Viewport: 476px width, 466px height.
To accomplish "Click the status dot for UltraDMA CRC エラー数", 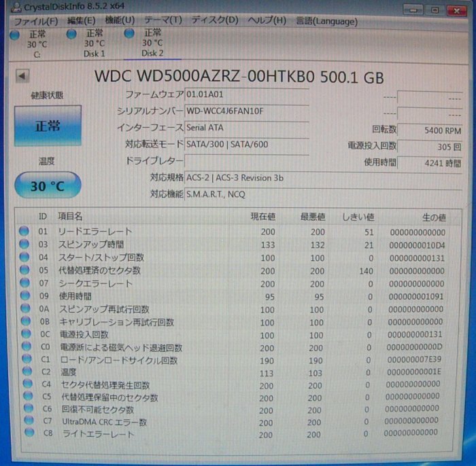I will pyautogui.click(x=29, y=420).
